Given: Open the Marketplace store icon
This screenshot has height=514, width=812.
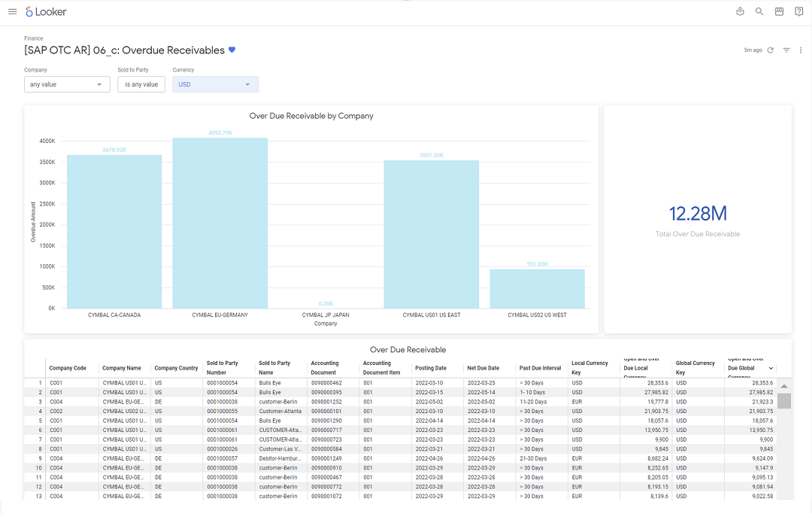Looking at the screenshot, I should pos(779,11).
